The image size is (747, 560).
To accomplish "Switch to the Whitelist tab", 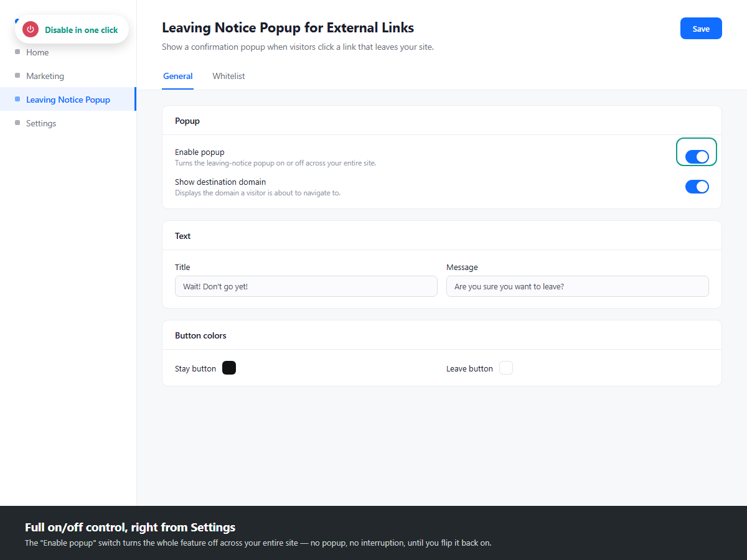I will (x=228, y=76).
